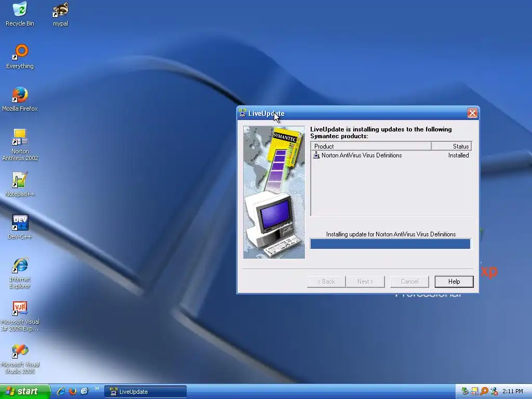Image resolution: width=532 pixels, height=399 pixels.
Task: Launch Internet Explorer from Quick Launch
Action: pyautogui.click(x=61, y=391)
